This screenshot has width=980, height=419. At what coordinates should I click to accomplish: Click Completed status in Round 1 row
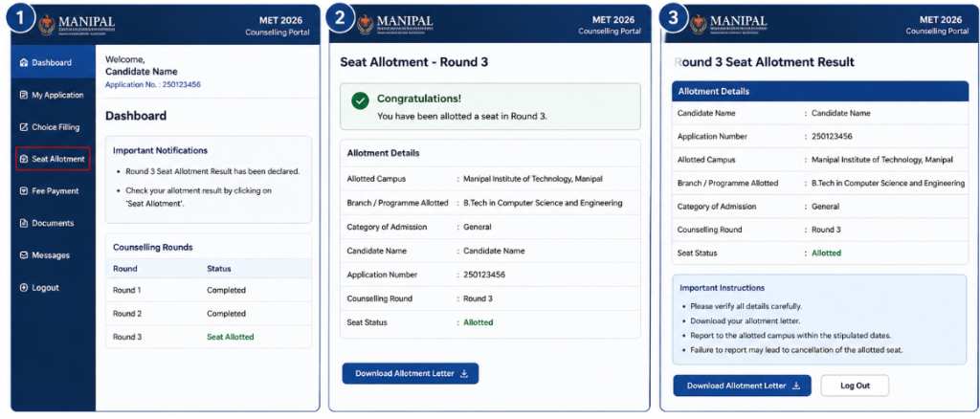(226, 291)
